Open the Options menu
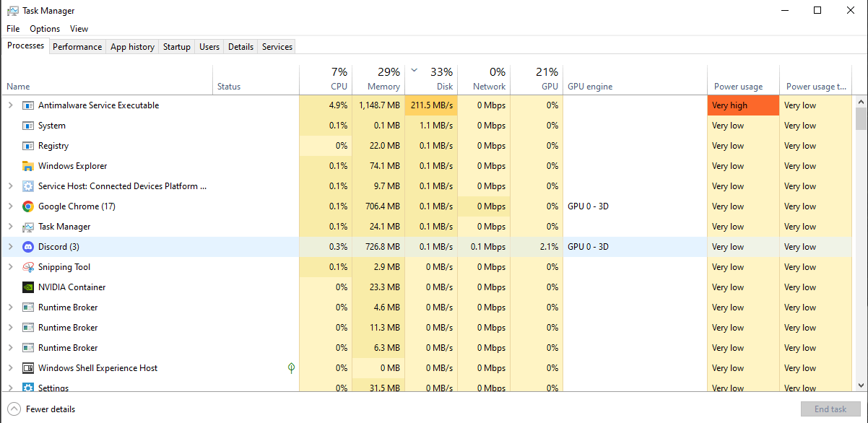This screenshot has width=868, height=423. (44, 28)
